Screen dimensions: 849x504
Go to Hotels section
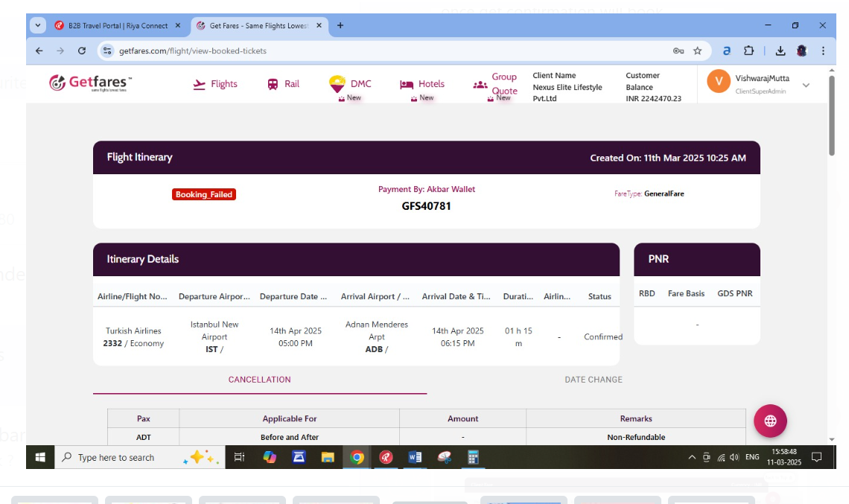422,84
